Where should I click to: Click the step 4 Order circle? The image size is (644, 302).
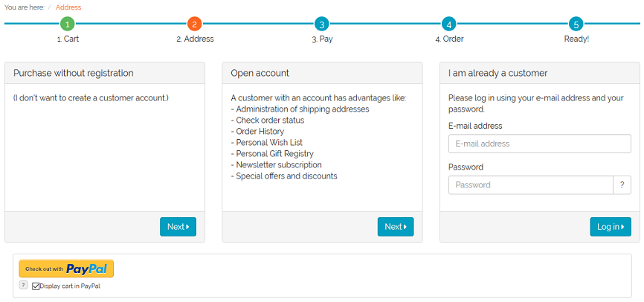pyautogui.click(x=449, y=25)
